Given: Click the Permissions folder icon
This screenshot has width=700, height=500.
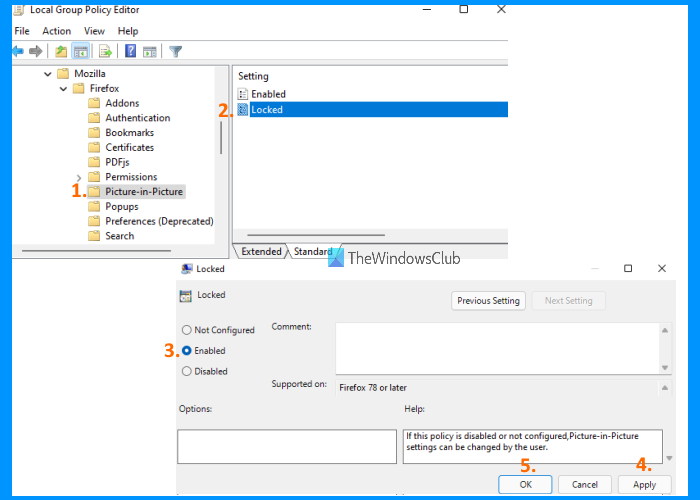Looking at the screenshot, I should 94,177.
